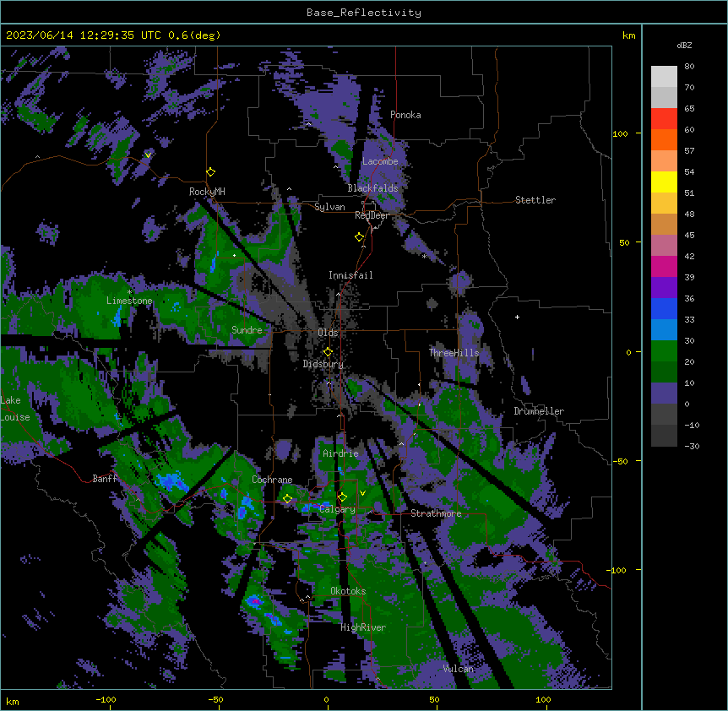Click the Didsbury label
Viewport: 728px width, 711px height.
pyautogui.click(x=323, y=364)
